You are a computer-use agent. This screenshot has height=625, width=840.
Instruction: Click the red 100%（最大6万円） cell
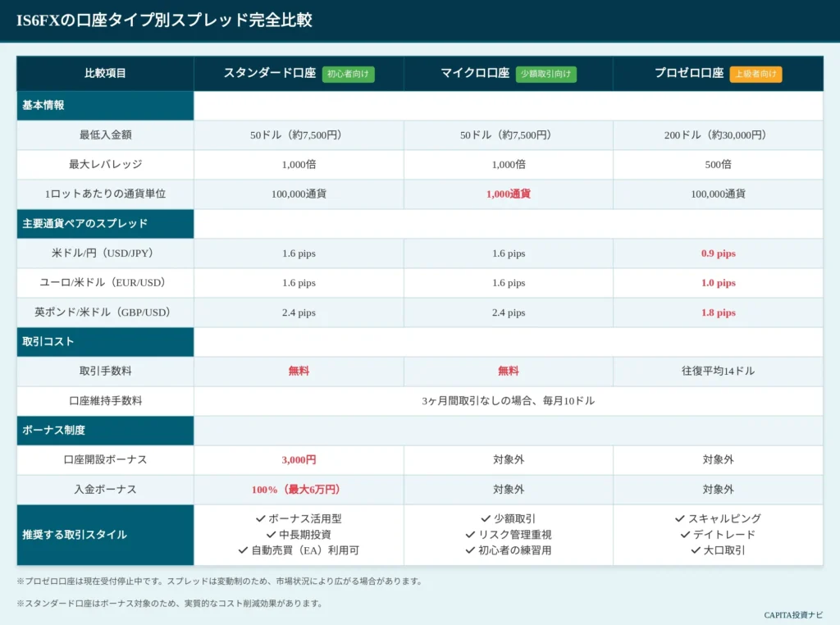pyautogui.click(x=299, y=490)
